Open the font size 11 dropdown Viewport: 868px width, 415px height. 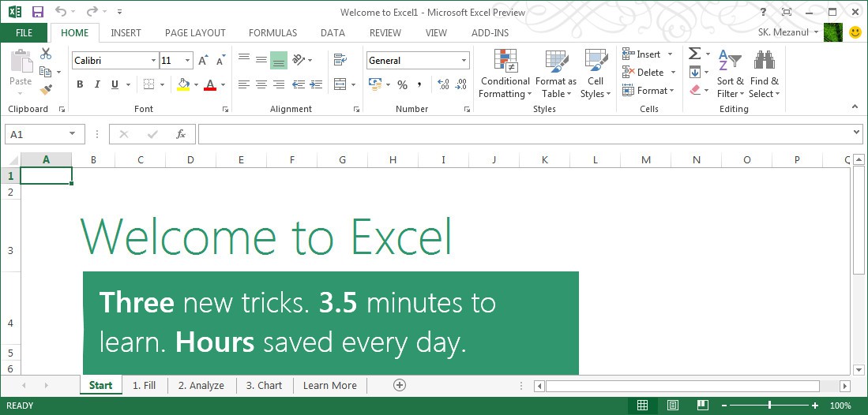point(188,60)
